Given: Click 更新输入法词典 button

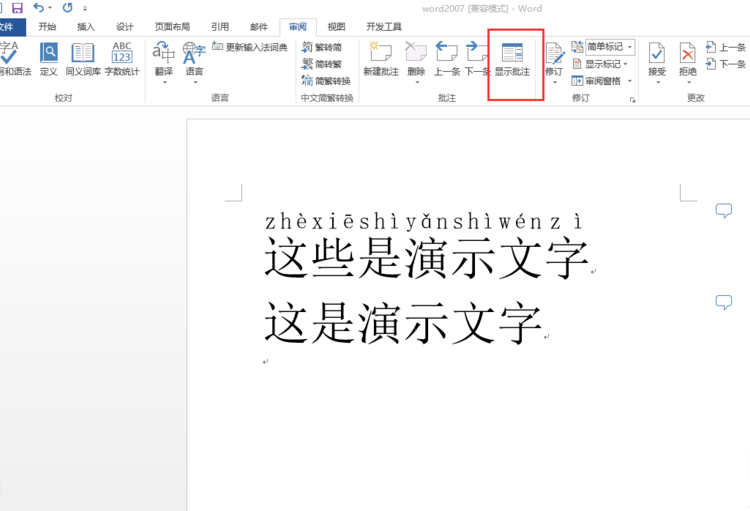Looking at the screenshot, I should [x=250, y=47].
